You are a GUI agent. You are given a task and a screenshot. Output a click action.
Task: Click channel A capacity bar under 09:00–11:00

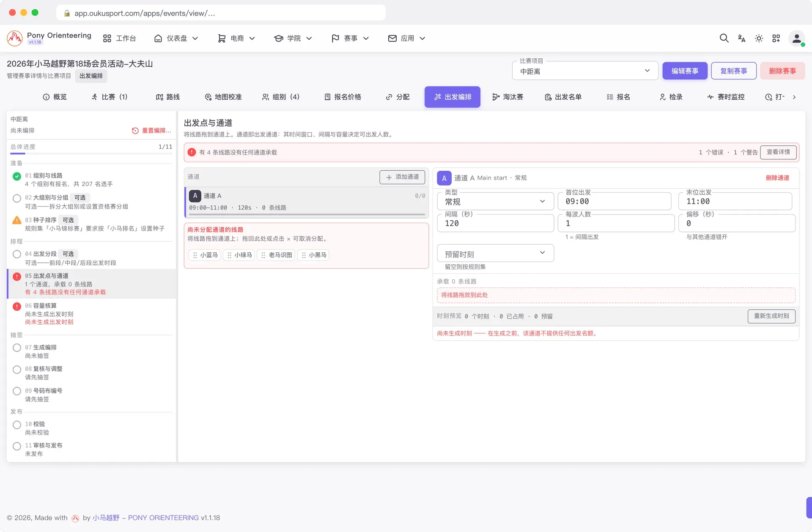click(307, 214)
